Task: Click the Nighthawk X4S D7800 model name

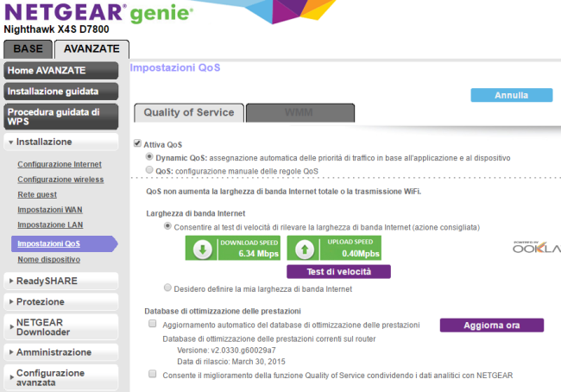Action: click(56, 29)
